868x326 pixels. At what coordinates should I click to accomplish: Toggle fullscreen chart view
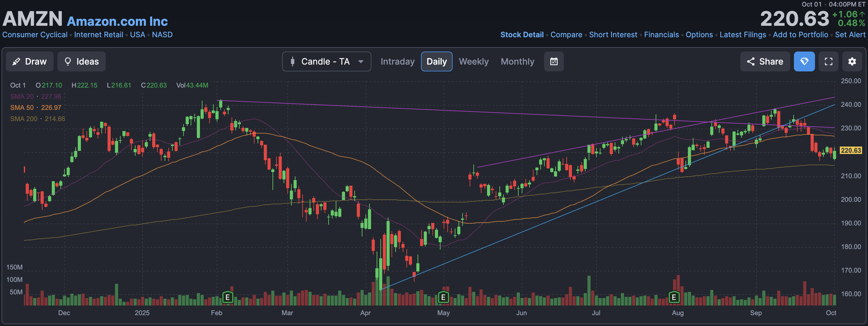(x=828, y=61)
